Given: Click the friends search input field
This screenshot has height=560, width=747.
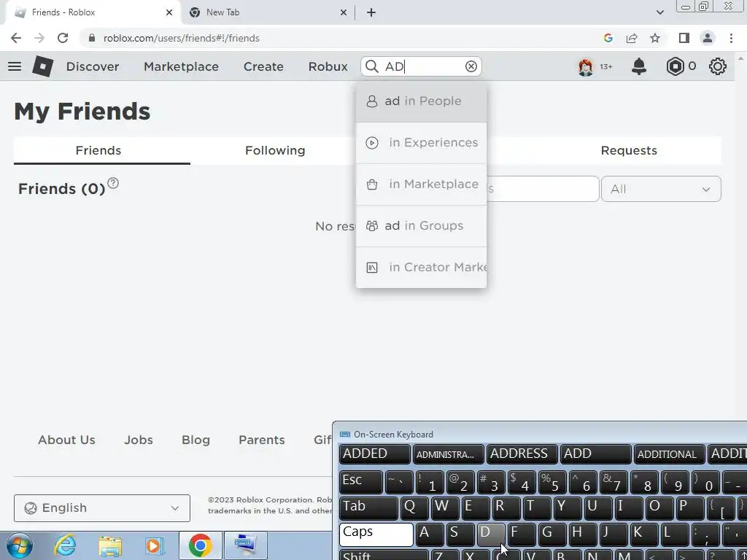Looking at the screenshot, I should (x=543, y=189).
